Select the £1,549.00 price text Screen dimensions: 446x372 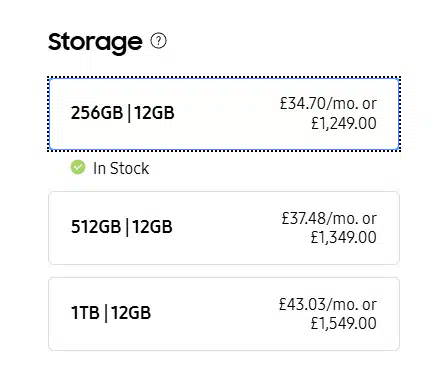(x=344, y=323)
